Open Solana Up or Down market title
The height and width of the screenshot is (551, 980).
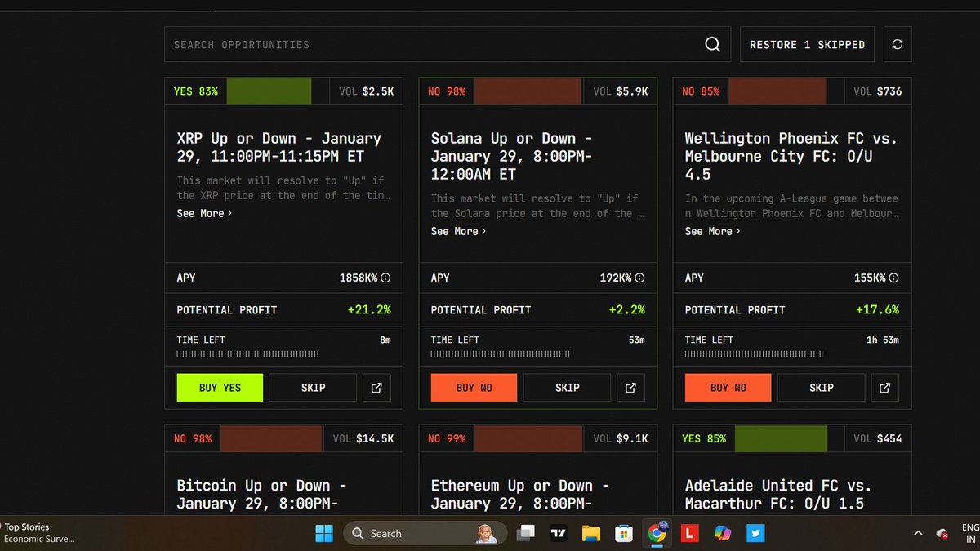513,156
